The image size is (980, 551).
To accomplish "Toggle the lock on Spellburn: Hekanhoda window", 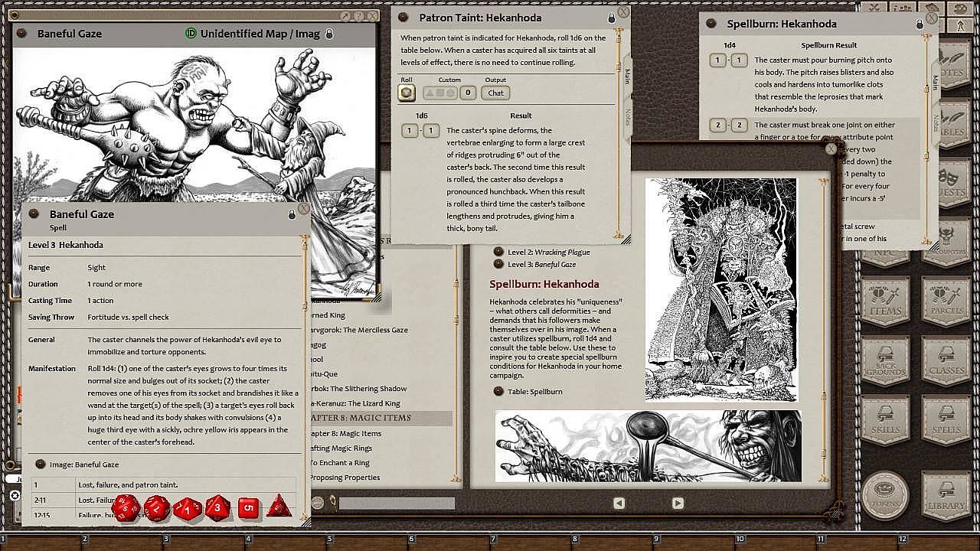I will pos(920,24).
